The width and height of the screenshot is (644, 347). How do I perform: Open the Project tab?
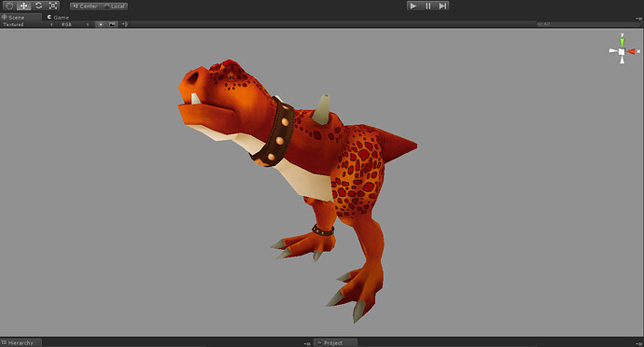(x=336, y=343)
